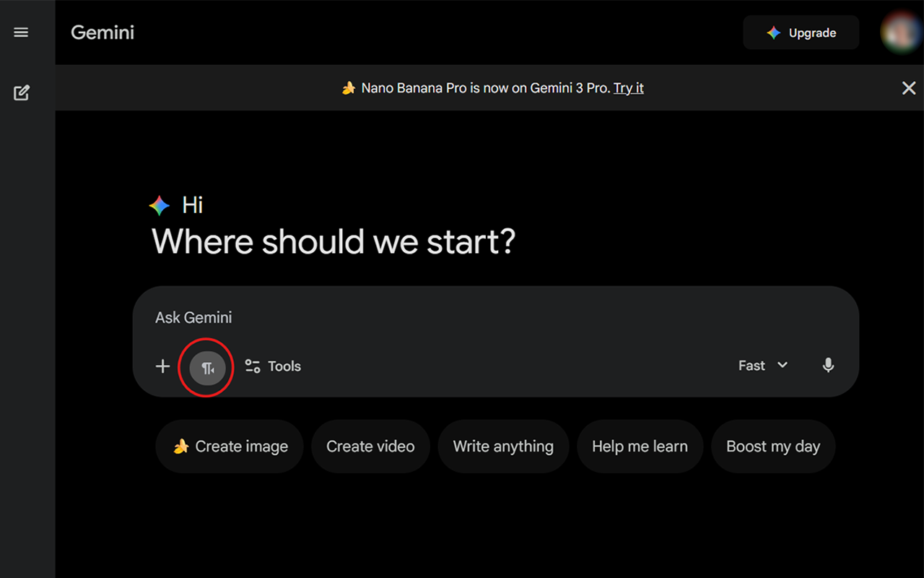Click the Gemini logo text in the header
This screenshot has height=578, width=924.
pyautogui.click(x=103, y=33)
